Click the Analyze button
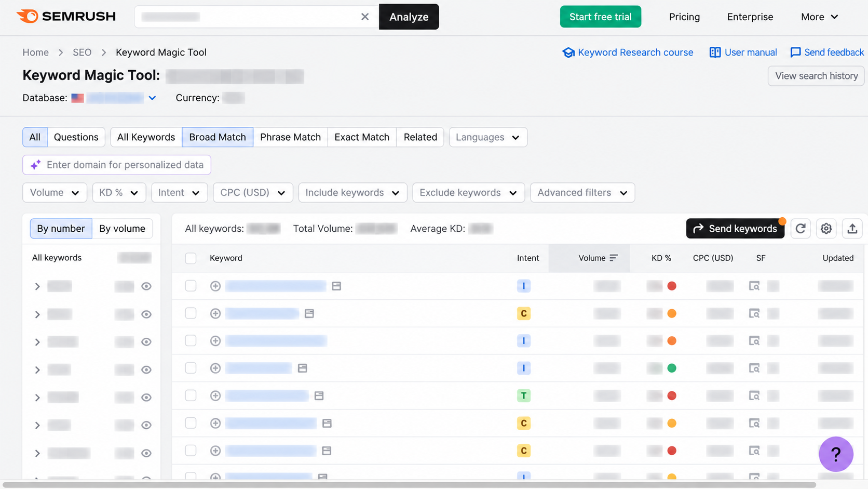Screen dimensions: 868x489 (409, 17)
